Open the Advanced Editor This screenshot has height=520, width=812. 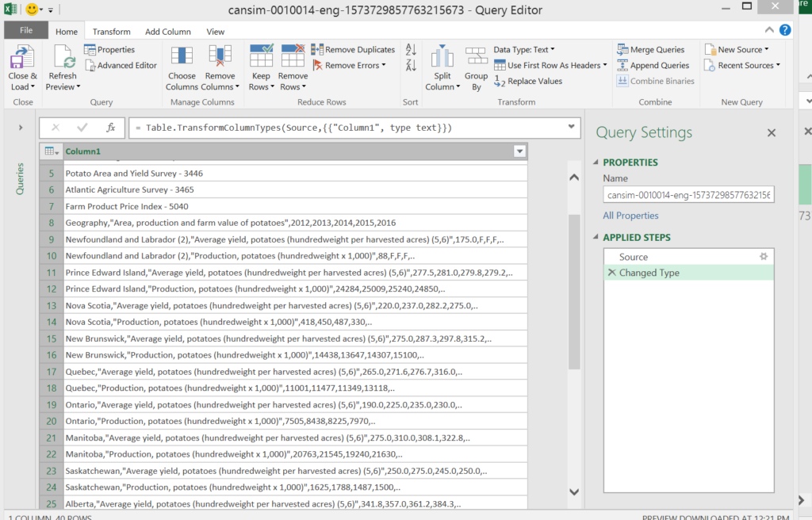[121, 65]
